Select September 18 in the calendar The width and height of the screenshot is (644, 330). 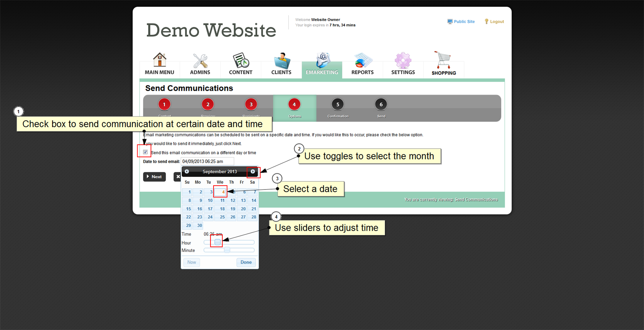(x=222, y=209)
